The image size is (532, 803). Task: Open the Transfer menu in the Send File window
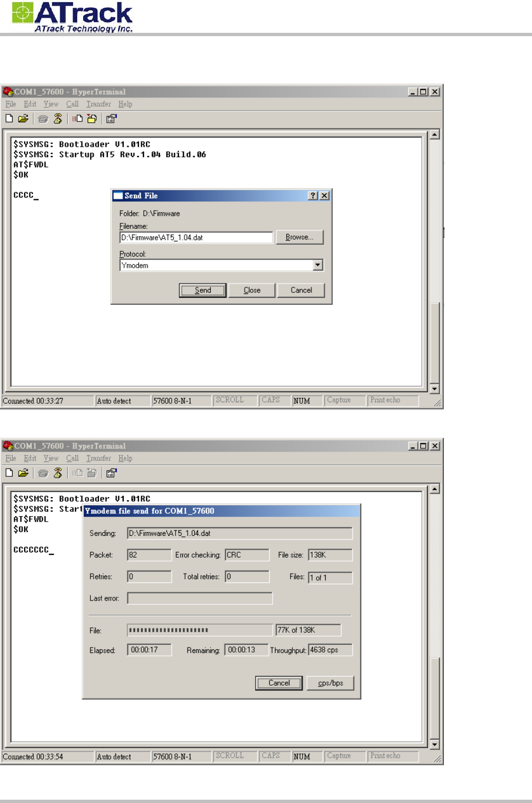(x=99, y=104)
